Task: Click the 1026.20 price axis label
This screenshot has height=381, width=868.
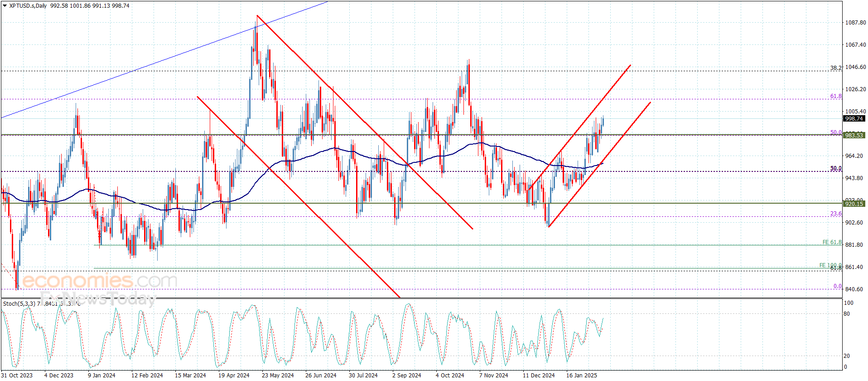Action: (x=855, y=89)
